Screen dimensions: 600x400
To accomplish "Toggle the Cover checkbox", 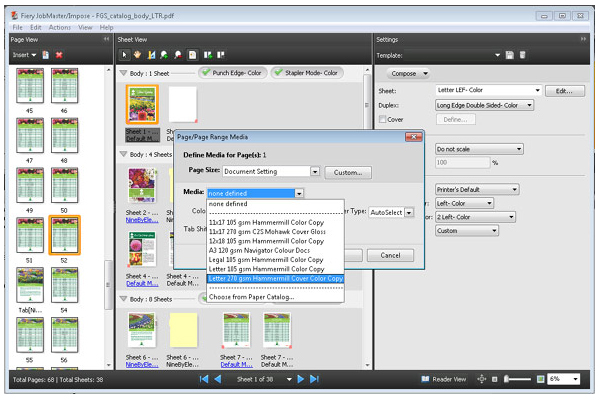I will (383, 119).
